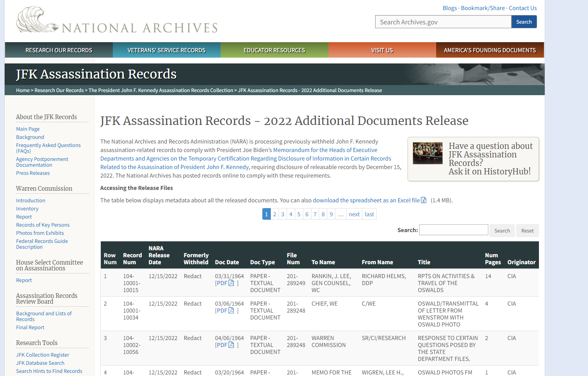The width and height of the screenshot is (588, 376).
Task: Open Agency Postponement Documentation link
Action: 42,162
